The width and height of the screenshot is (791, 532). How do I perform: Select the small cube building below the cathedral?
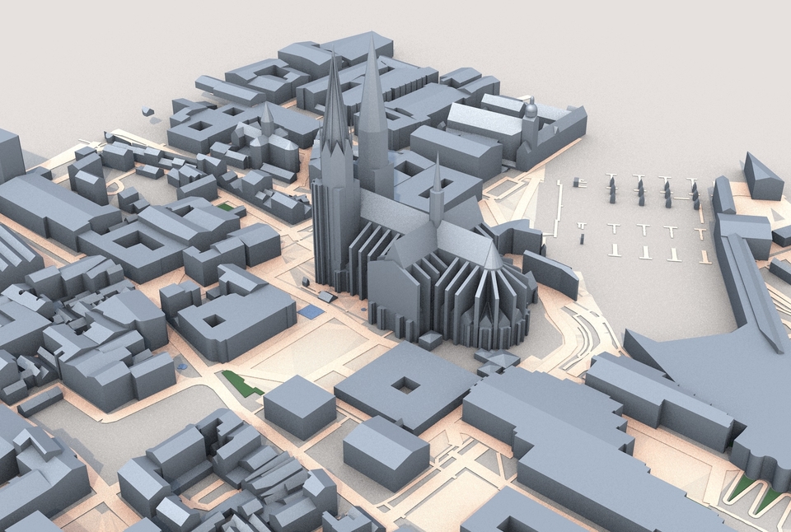coord(430,341)
